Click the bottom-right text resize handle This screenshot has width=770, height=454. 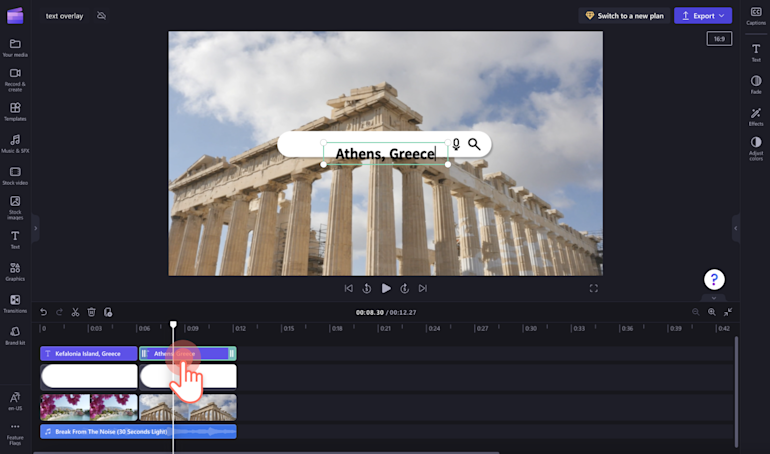coord(448,164)
